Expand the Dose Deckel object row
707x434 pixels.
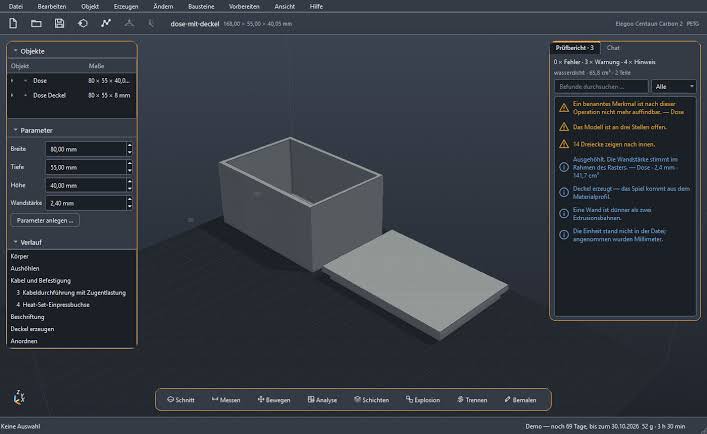pos(12,96)
